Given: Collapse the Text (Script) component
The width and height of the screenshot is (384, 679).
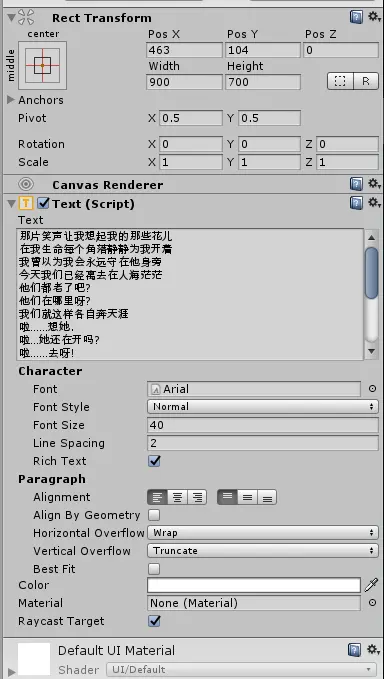Looking at the screenshot, I should [x=12, y=204].
